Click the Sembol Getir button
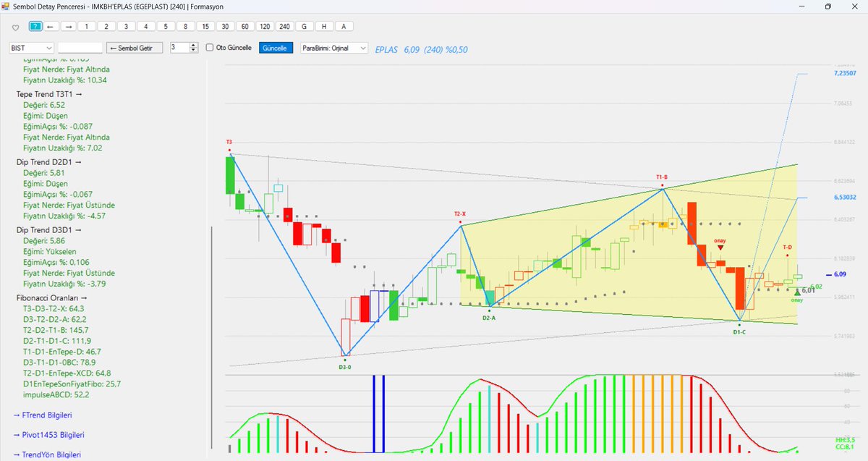 (135, 48)
